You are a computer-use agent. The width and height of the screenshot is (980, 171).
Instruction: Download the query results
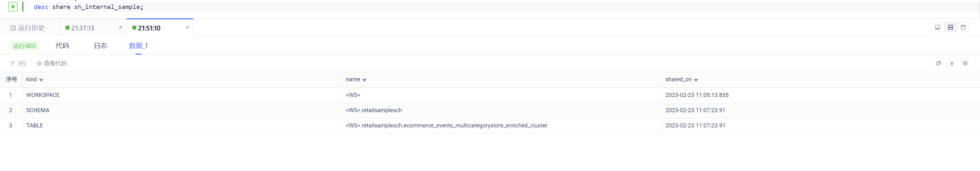point(952,63)
